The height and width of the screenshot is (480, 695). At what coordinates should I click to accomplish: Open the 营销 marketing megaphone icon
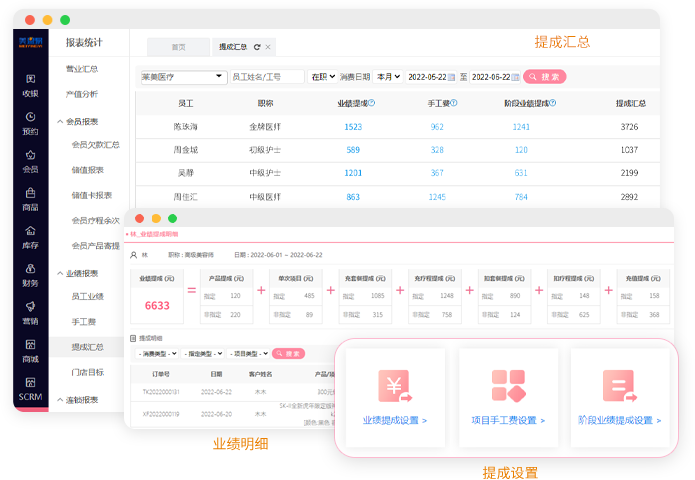tap(31, 307)
